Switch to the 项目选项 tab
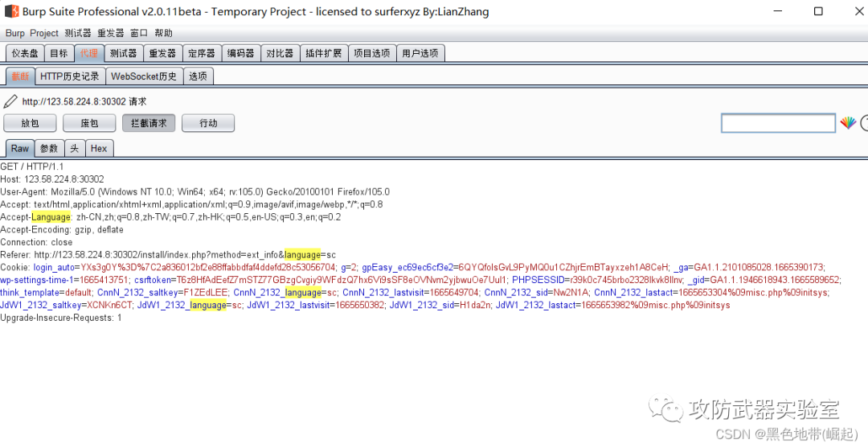The image size is (868, 448). point(372,54)
